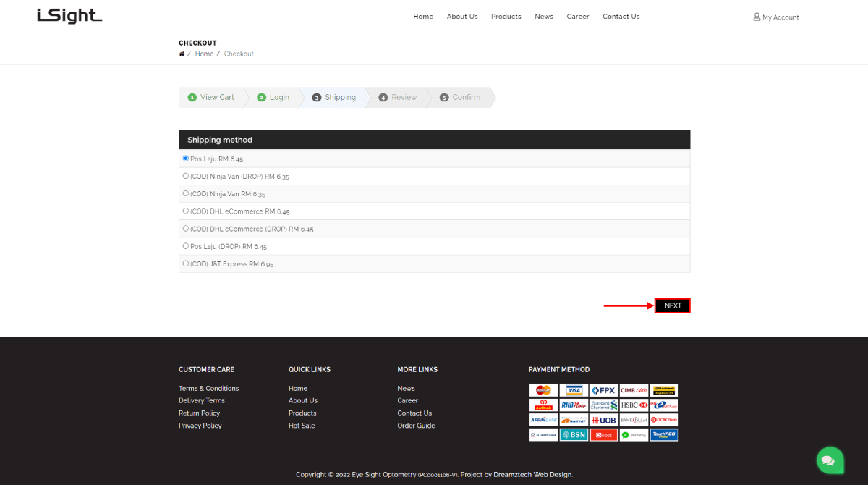The image size is (868, 485).
Task: Open Home link under Quick Links
Action: (298, 389)
